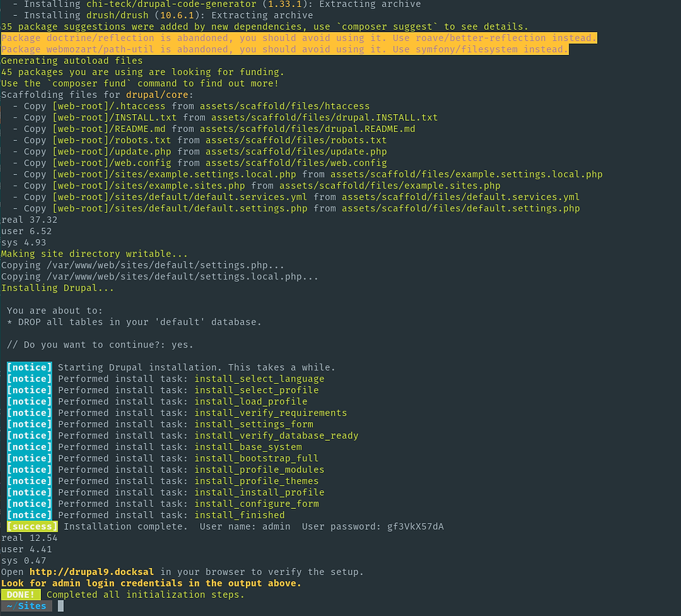
Task: Click the [web-root]/README.md copy line
Action: point(214,129)
